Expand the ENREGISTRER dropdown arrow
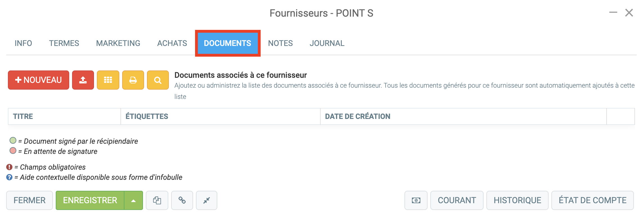Image resolution: width=644 pixels, height=217 pixels. [x=133, y=200]
